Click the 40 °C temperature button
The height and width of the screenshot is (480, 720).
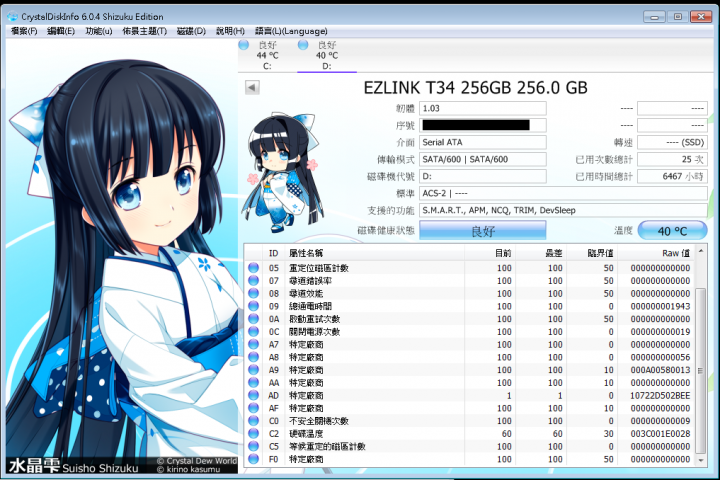[672, 231]
